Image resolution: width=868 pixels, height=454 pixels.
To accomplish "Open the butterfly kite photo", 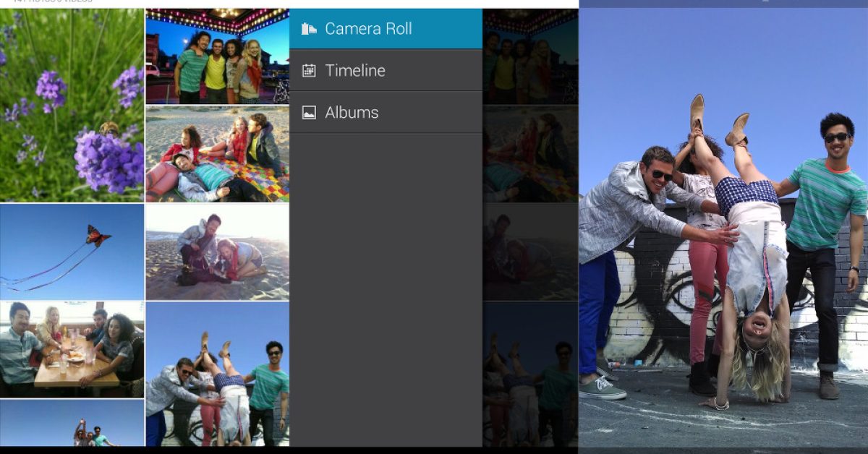I will (72, 252).
